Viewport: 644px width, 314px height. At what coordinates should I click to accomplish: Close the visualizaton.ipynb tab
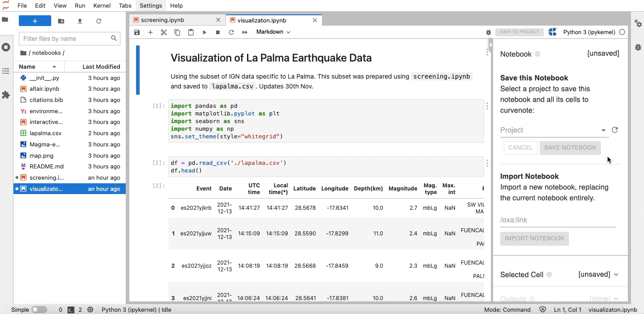tap(315, 20)
